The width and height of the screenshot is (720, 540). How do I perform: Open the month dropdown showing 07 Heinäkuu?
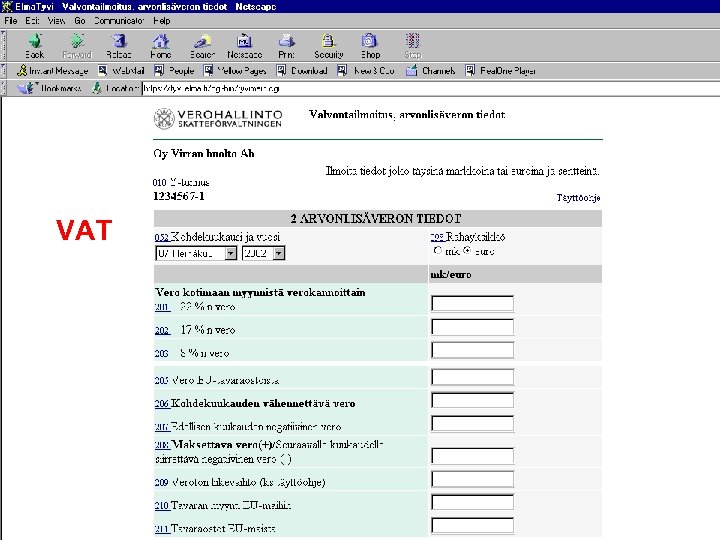pos(196,253)
